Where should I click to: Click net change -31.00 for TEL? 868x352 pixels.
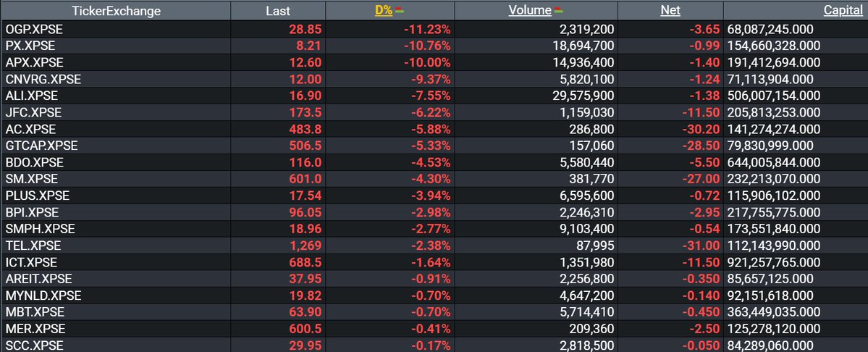pos(701,246)
